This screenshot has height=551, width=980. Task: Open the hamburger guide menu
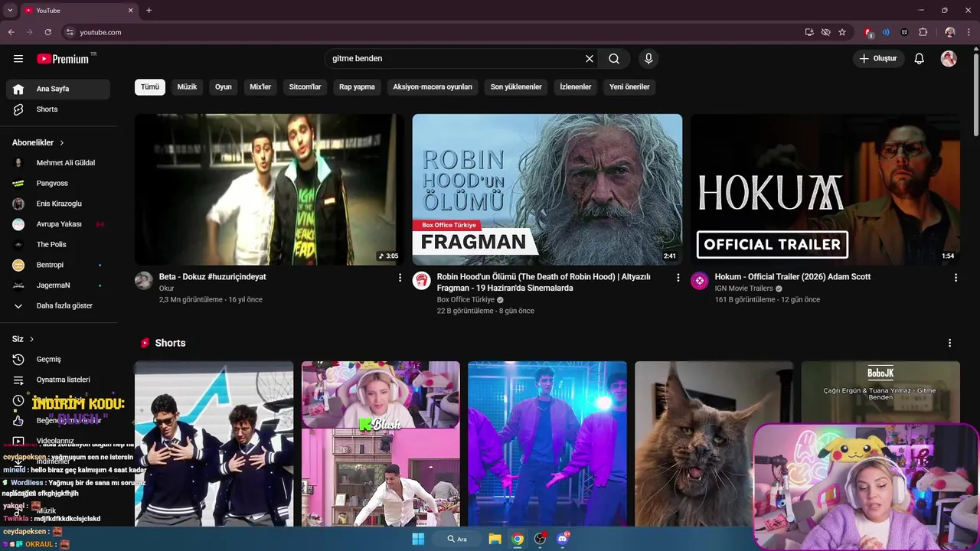coord(18,59)
